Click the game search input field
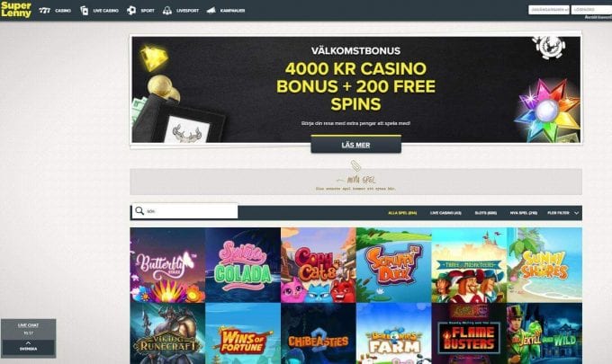612x364 pixels. click(185, 211)
